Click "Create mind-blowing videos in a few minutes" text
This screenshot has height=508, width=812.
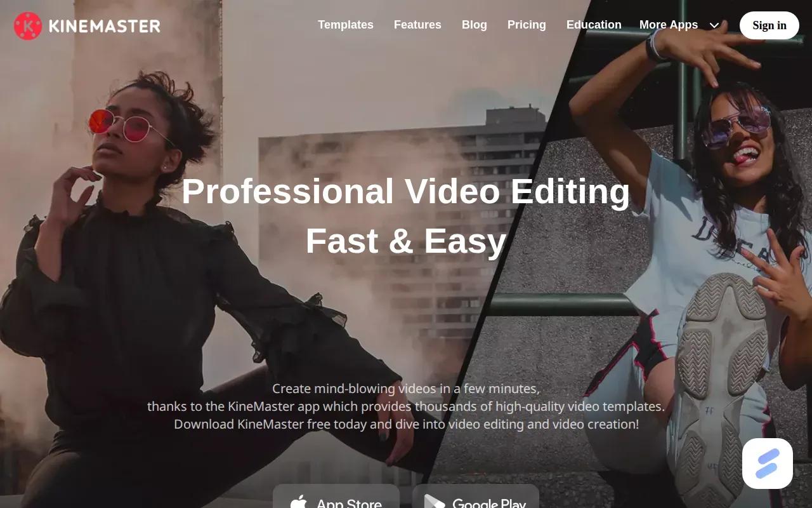pyautogui.click(x=406, y=389)
